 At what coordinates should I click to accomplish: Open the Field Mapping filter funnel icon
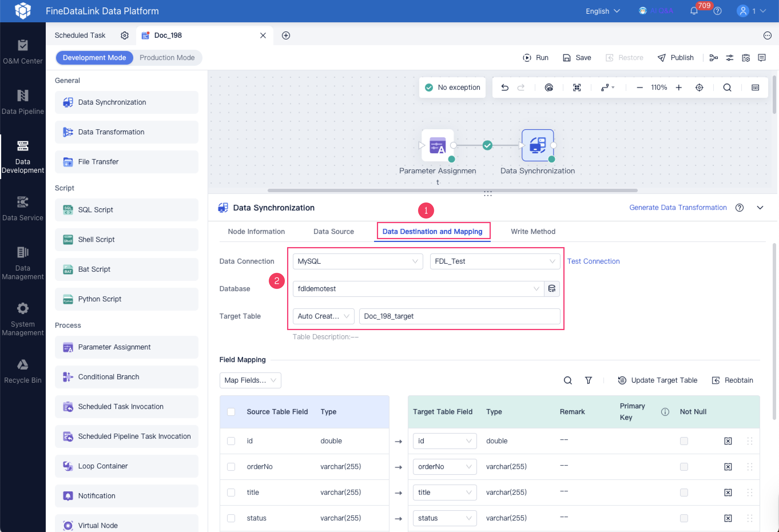click(588, 380)
